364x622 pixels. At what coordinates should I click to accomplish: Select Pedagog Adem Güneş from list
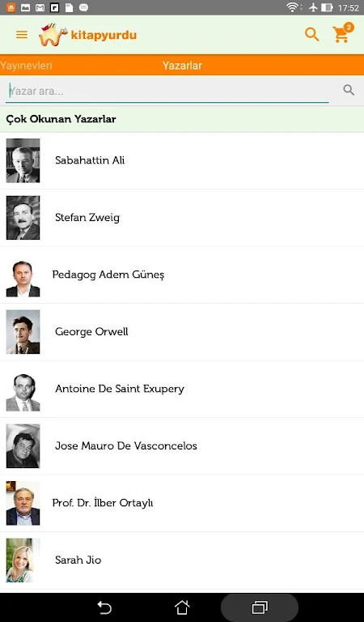pos(182,275)
